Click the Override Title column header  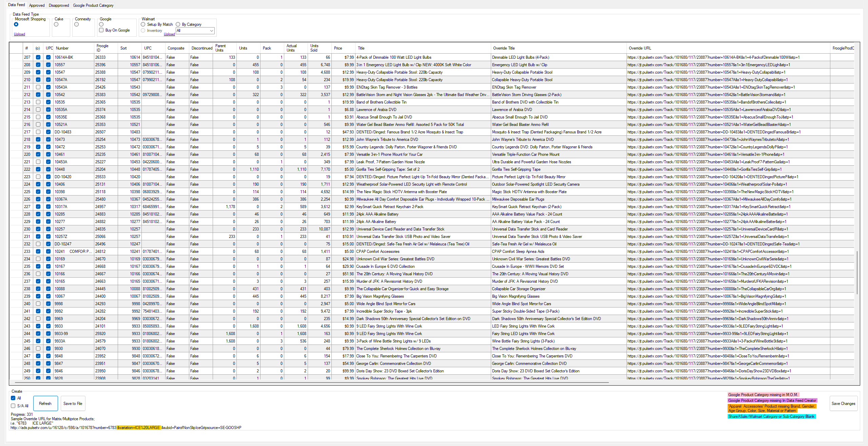(x=559, y=48)
